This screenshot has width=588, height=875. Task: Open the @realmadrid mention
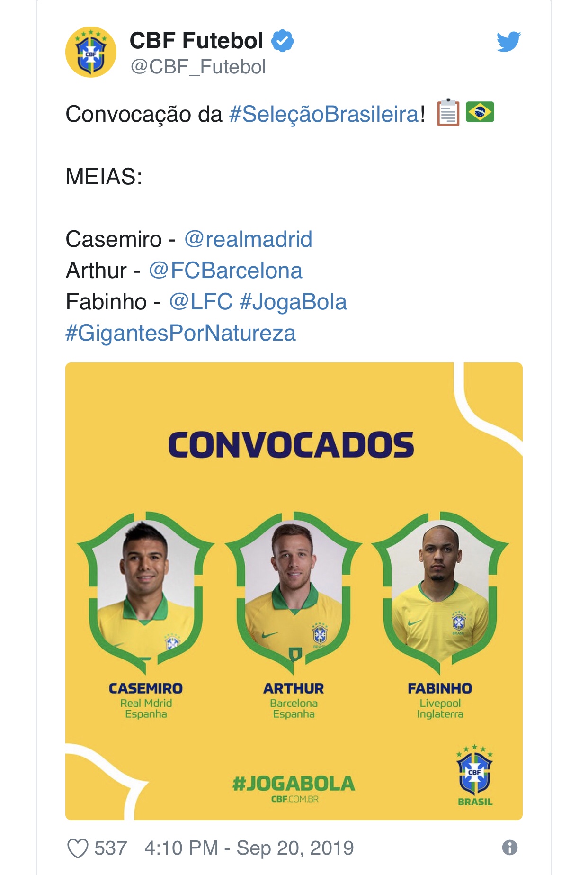248,239
